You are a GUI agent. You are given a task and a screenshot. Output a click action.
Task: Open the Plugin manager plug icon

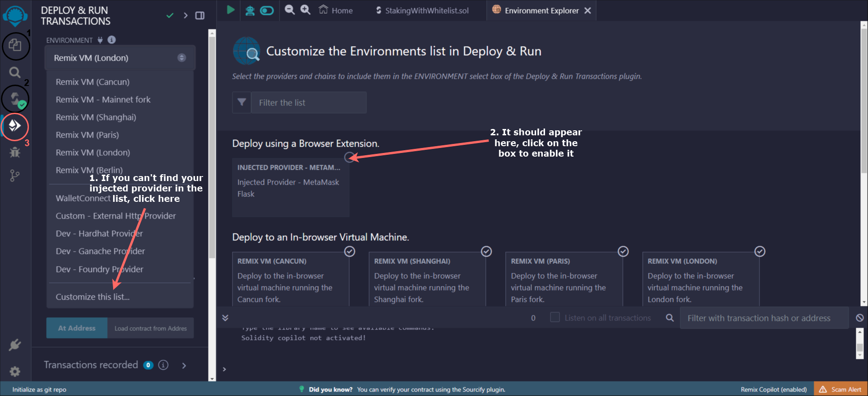click(15, 345)
